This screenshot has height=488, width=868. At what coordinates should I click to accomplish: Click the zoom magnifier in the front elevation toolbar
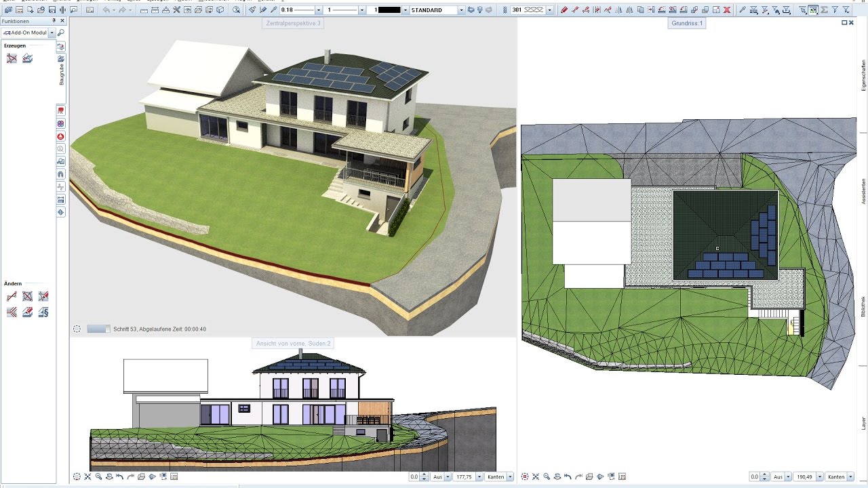click(x=99, y=476)
